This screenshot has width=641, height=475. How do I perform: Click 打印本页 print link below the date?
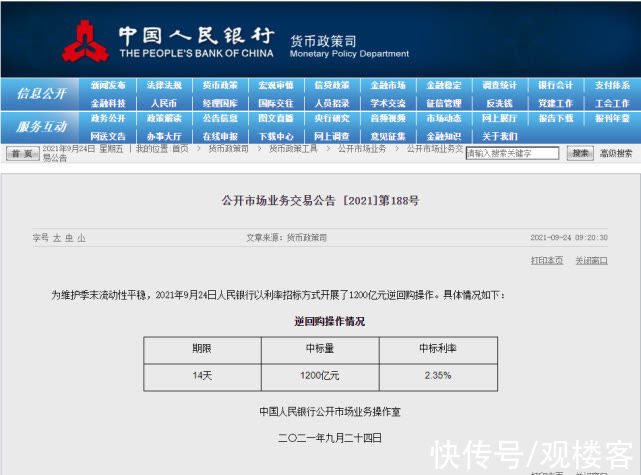point(547,260)
